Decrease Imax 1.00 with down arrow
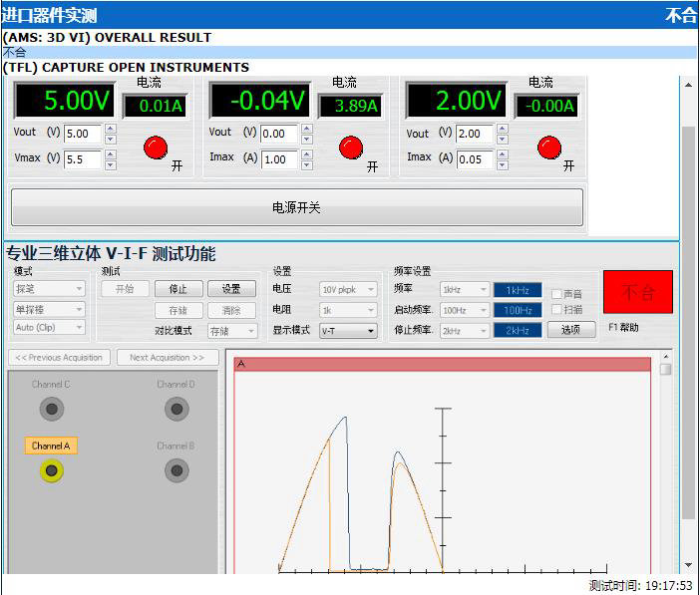 point(307,164)
